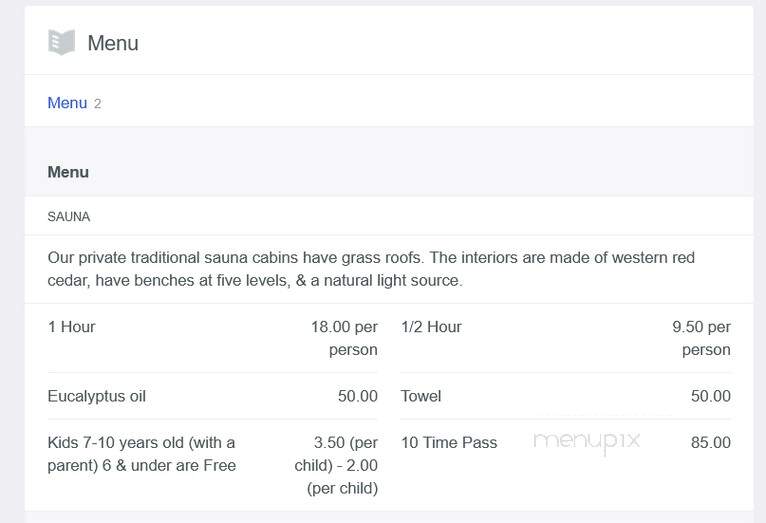Select the bold Menu section header

click(68, 172)
